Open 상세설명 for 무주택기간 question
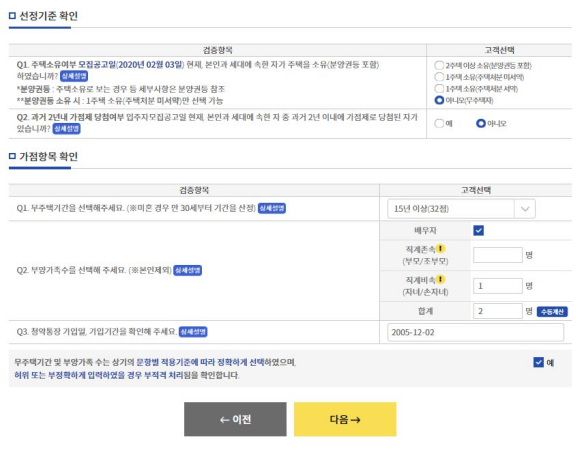 click(272, 208)
